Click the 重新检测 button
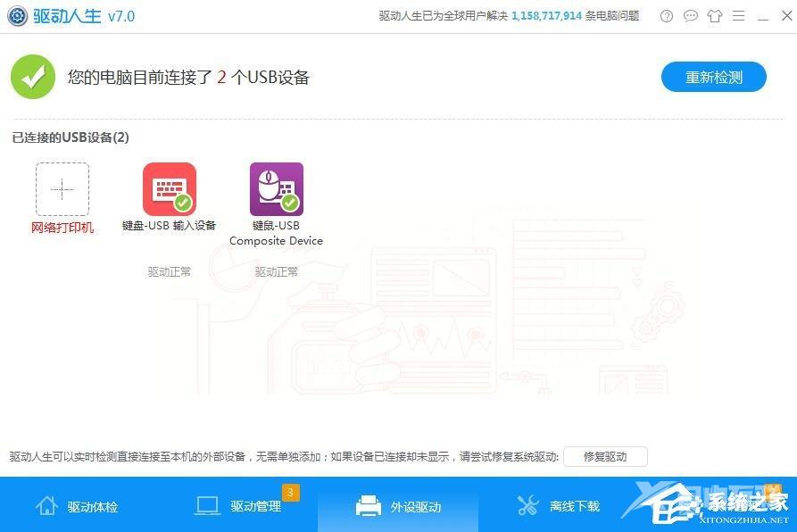 coord(712,77)
